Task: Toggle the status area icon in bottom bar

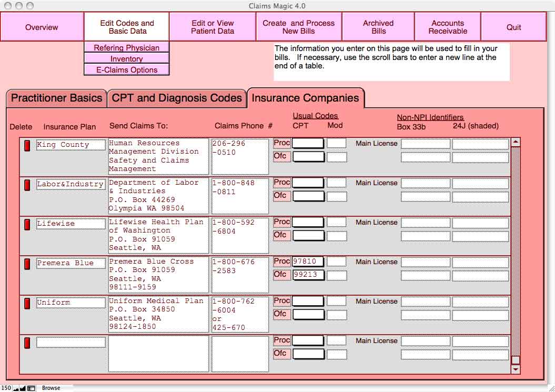Action: [x=31, y=388]
